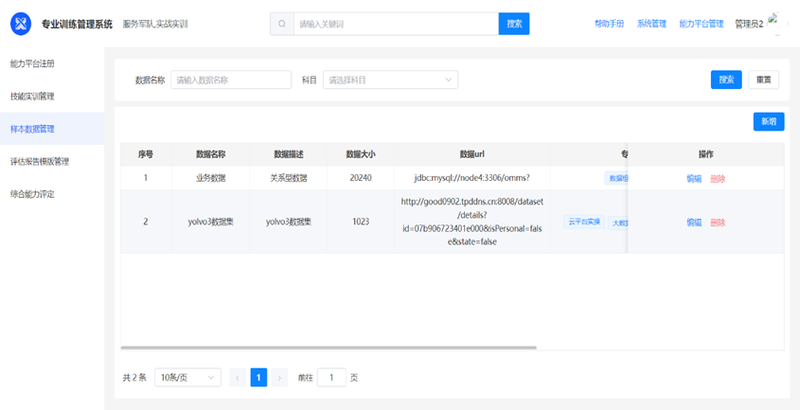Click the administrator avatar image
Image resolution: width=800 pixels, height=410 pixels.
(779, 23)
